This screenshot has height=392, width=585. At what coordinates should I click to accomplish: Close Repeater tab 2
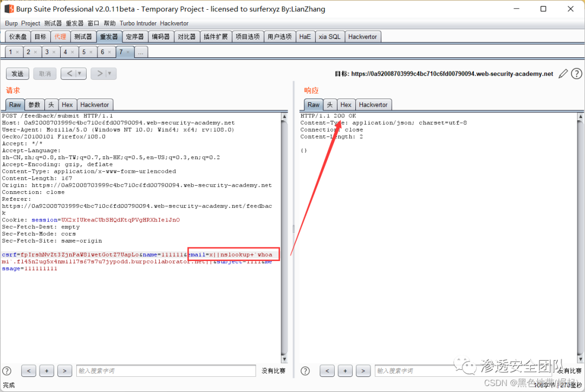click(35, 52)
